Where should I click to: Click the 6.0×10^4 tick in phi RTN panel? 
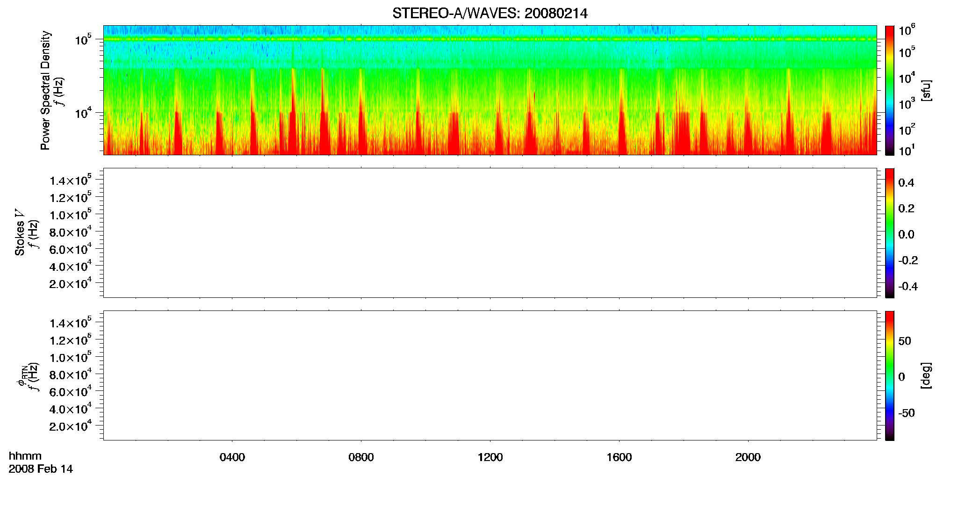(71, 391)
